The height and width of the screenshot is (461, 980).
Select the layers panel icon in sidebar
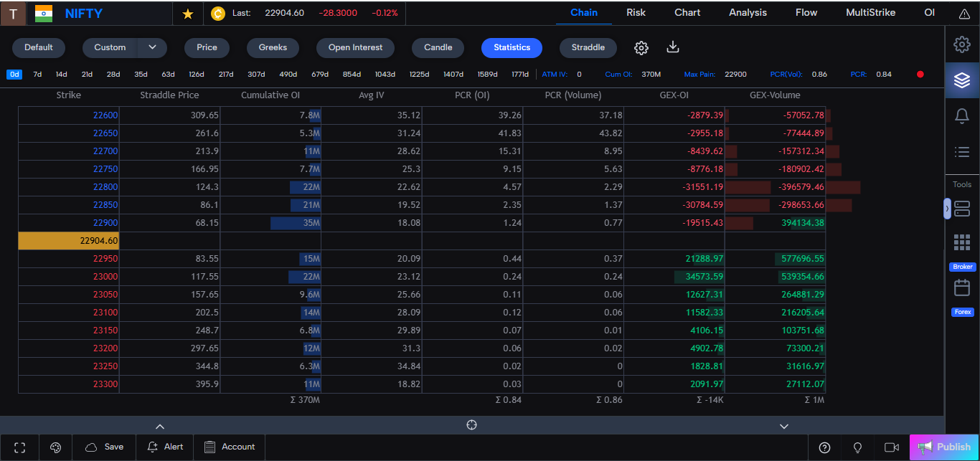coord(962,80)
